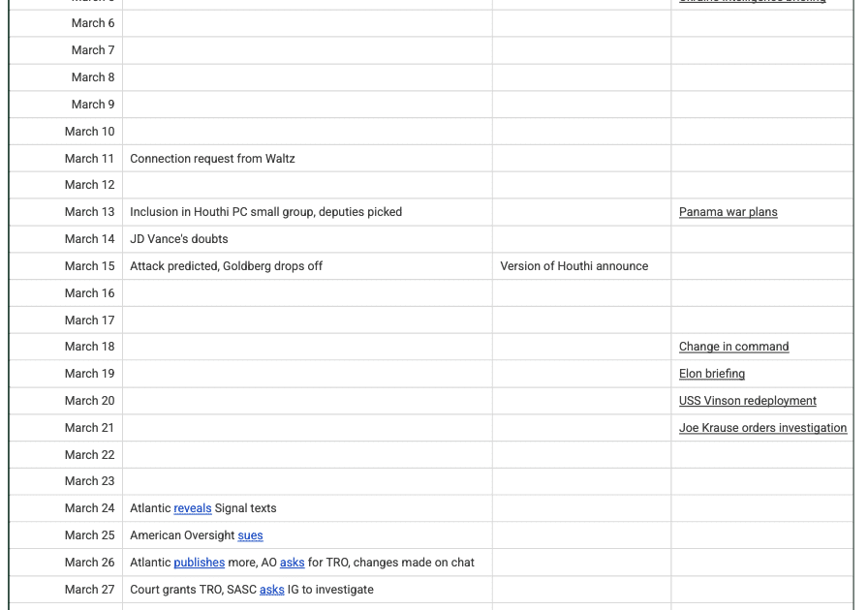Click the "Attack predicted, Goldberg drops off" cell

point(227,266)
